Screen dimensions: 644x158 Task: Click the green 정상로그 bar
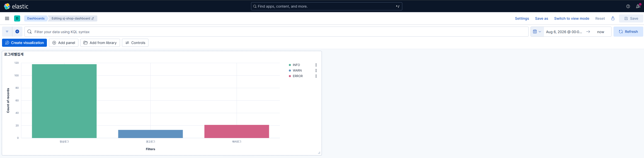pos(64,101)
